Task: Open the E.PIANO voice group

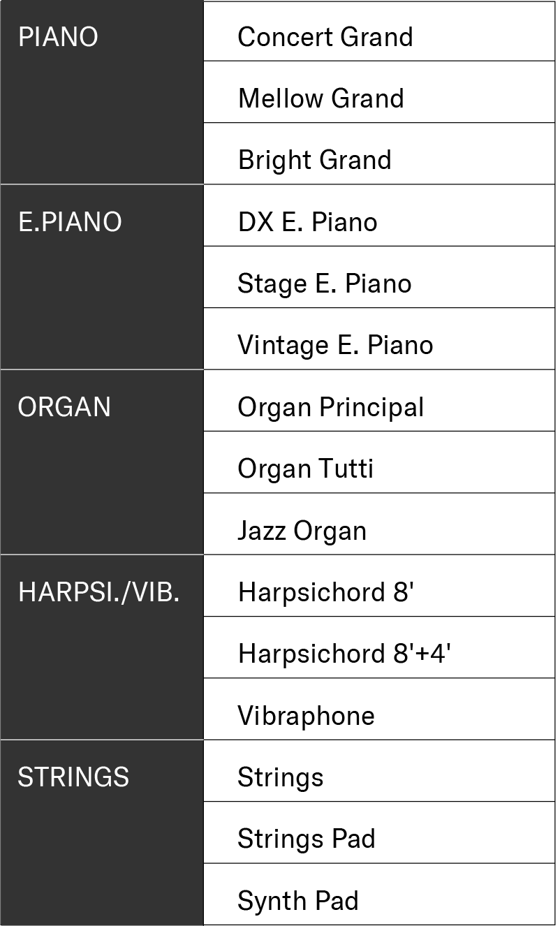Action: click(70, 222)
